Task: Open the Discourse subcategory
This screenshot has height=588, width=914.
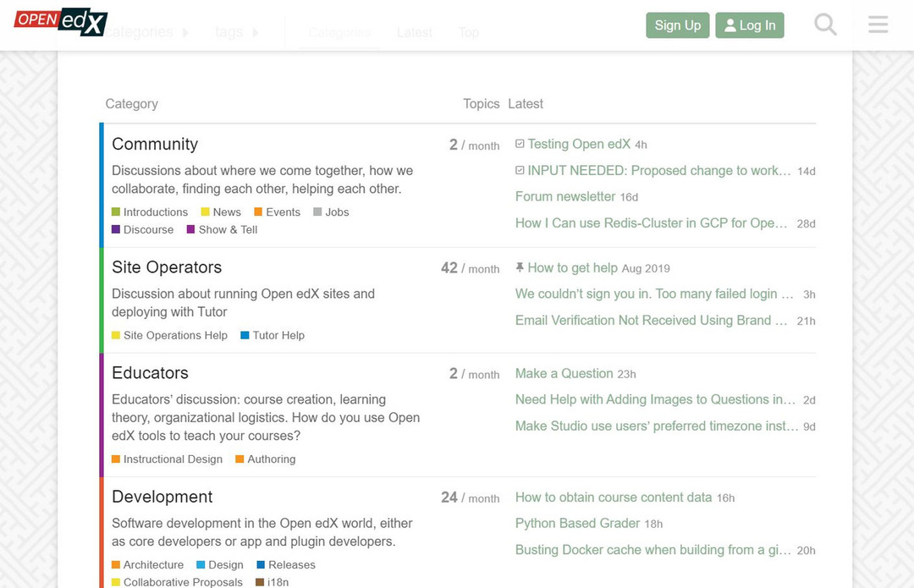Action: (x=143, y=229)
